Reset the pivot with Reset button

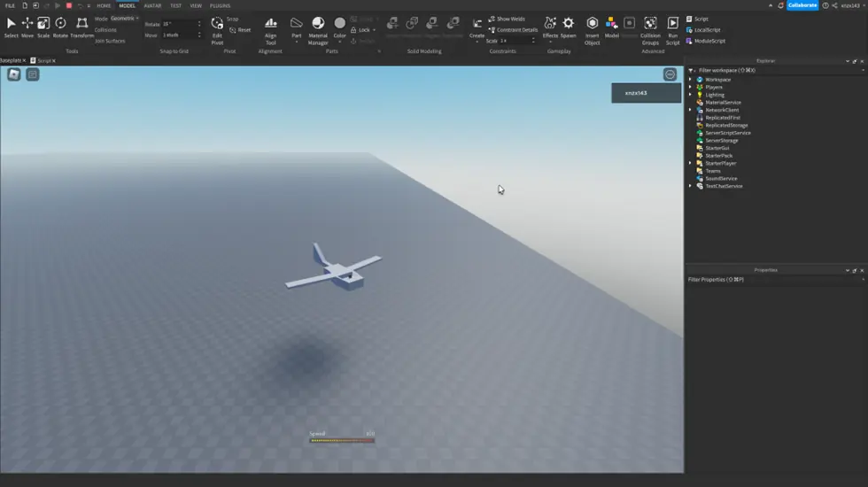(x=240, y=30)
